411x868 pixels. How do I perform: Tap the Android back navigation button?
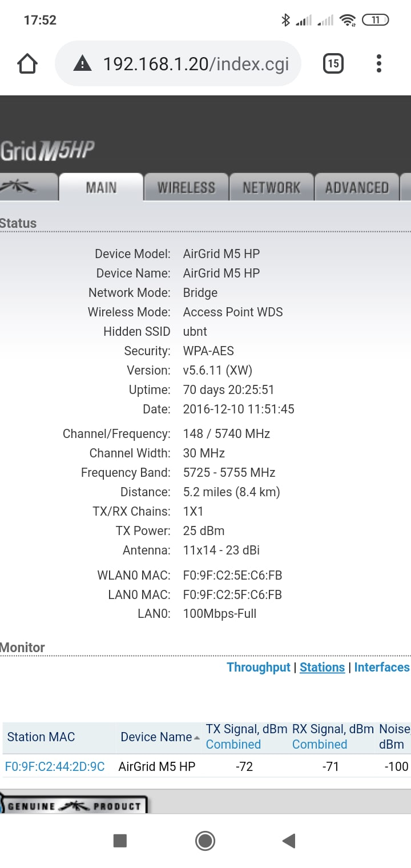click(x=289, y=841)
